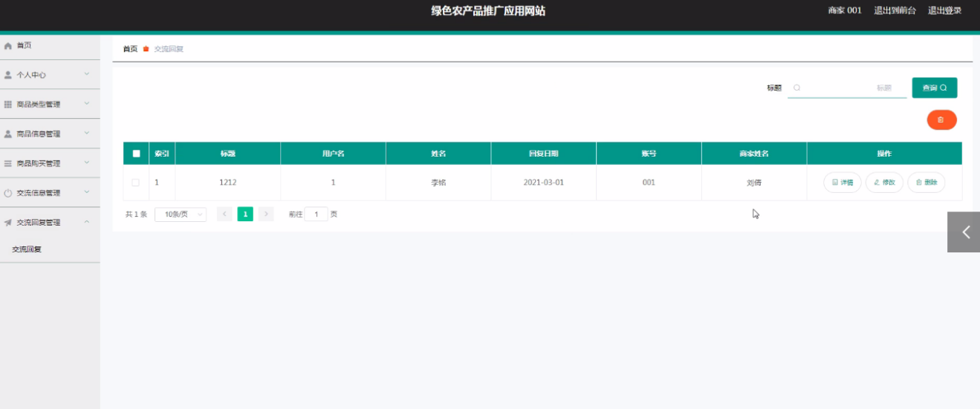Click the 标题 search input field
Screen dimensions: 980x409
(847, 88)
